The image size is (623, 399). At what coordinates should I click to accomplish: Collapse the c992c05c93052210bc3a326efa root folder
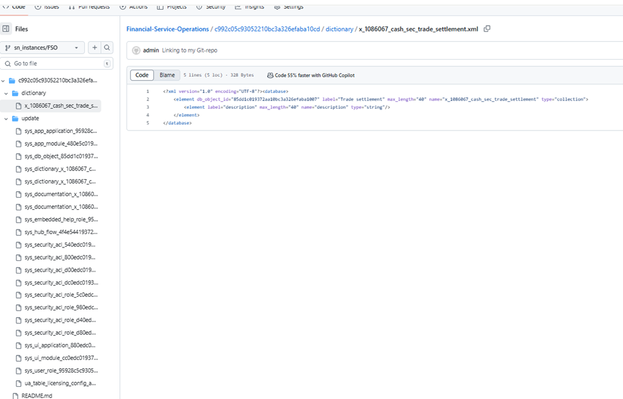pyautogui.click(x=3, y=81)
